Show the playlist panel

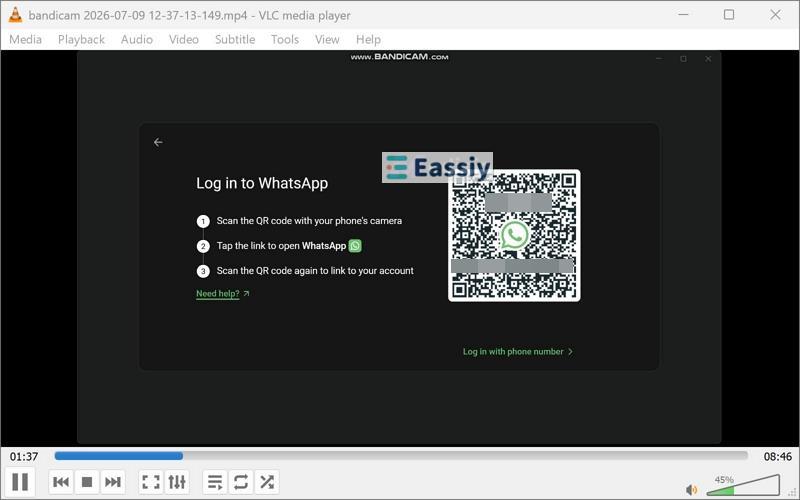215,482
